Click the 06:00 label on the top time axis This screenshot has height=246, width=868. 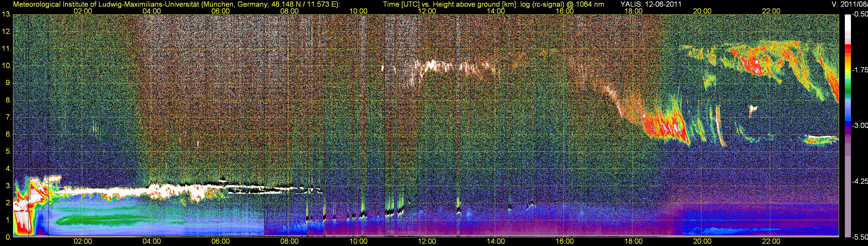click(x=220, y=11)
